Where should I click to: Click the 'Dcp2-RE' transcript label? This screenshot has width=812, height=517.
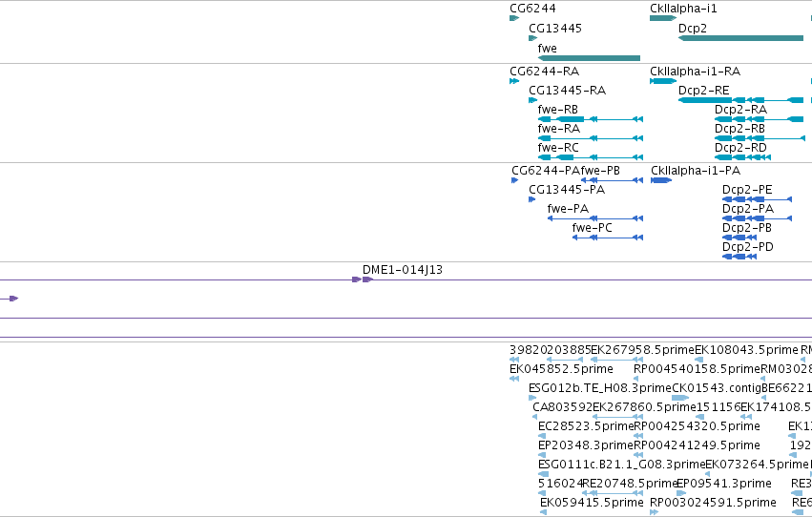(x=704, y=91)
